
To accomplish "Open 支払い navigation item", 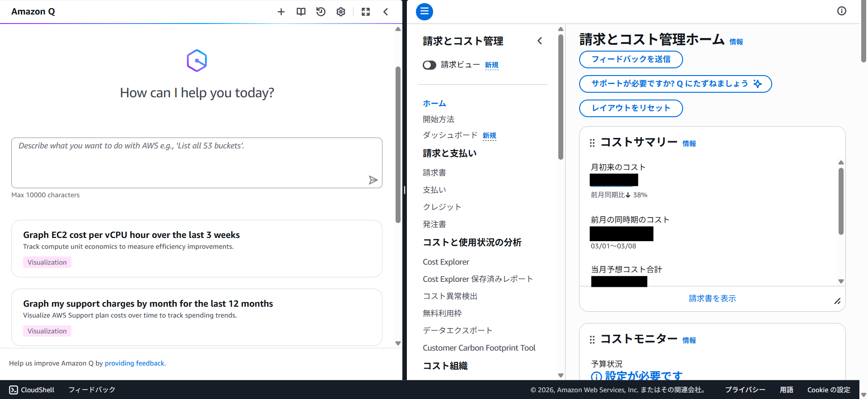I will [x=434, y=190].
